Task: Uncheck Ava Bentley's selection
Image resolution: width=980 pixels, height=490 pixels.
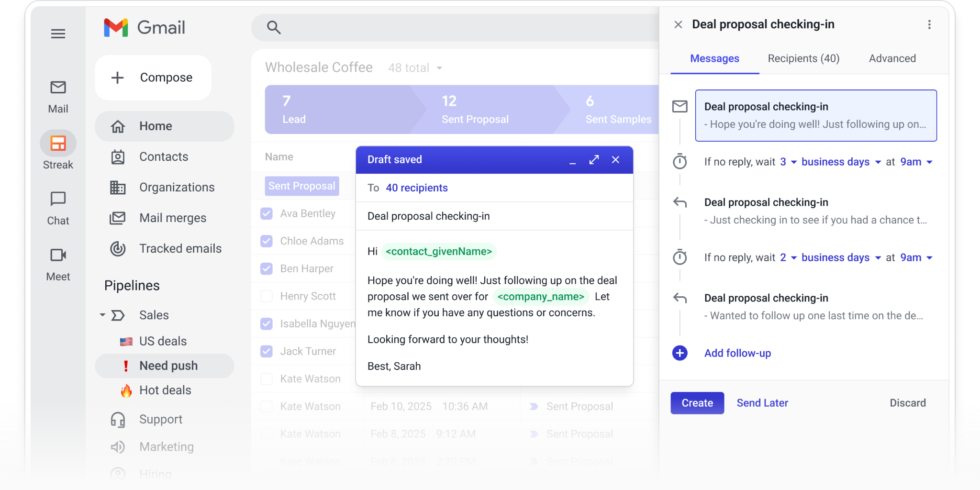Action: point(267,213)
